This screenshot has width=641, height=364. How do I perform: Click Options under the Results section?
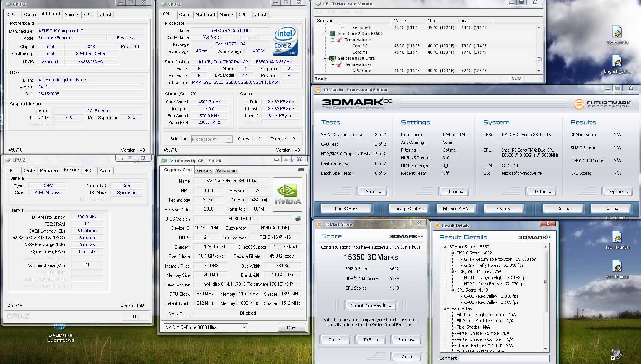pos(619,192)
